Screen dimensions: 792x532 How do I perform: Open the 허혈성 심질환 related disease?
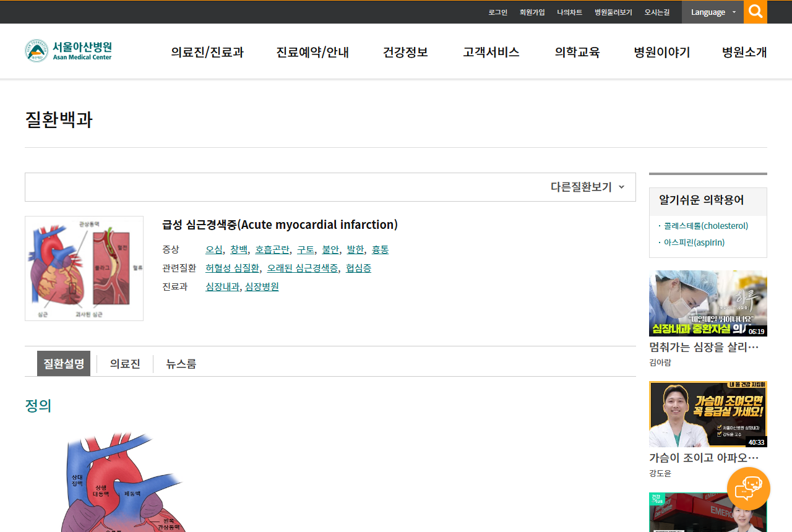tap(233, 268)
